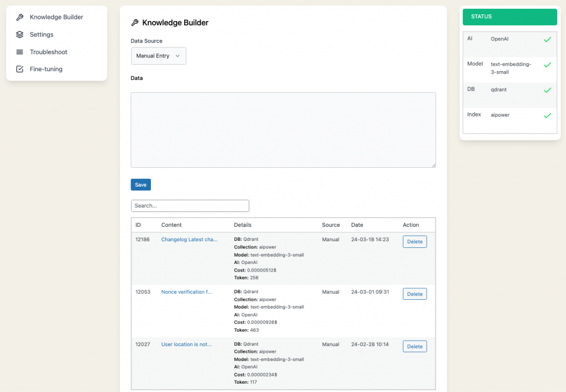The width and height of the screenshot is (566, 392).
Task: Go to the Troubleshoot section
Action: tap(49, 52)
